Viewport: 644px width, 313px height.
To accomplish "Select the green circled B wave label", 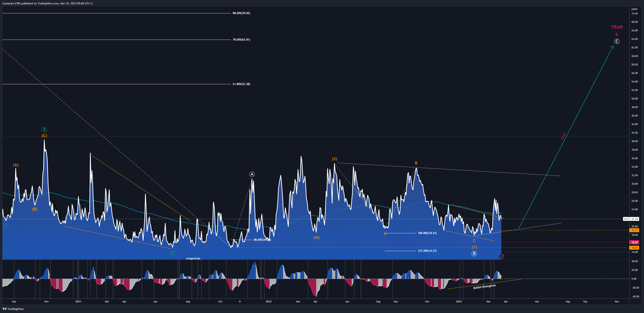I will click(44, 129).
